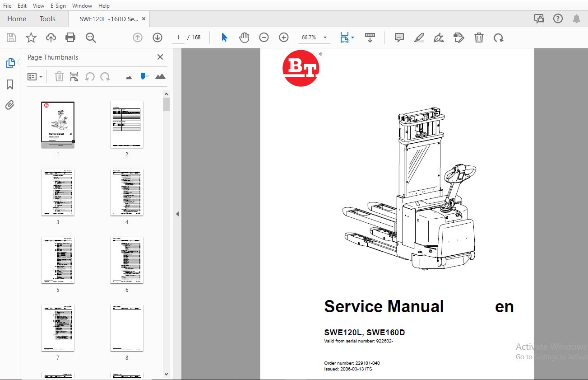
Task: Click the thumbnail panel scroll down arrow
Action: click(167, 374)
